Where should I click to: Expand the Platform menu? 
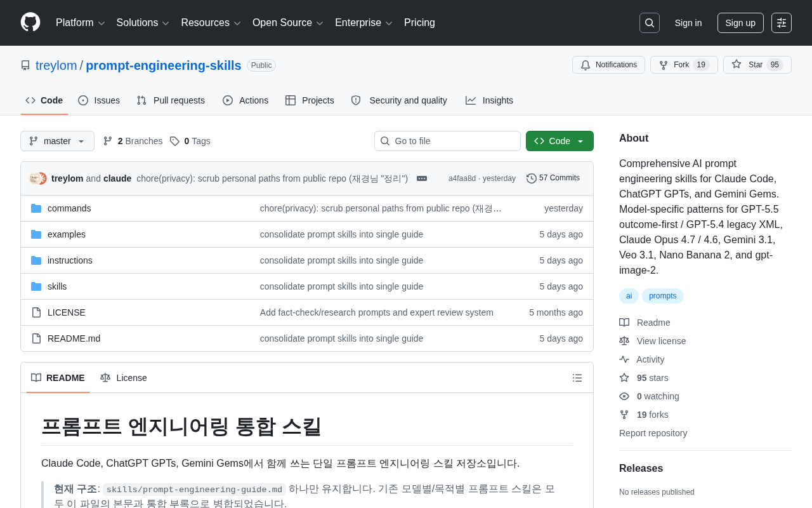coord(81,23)
